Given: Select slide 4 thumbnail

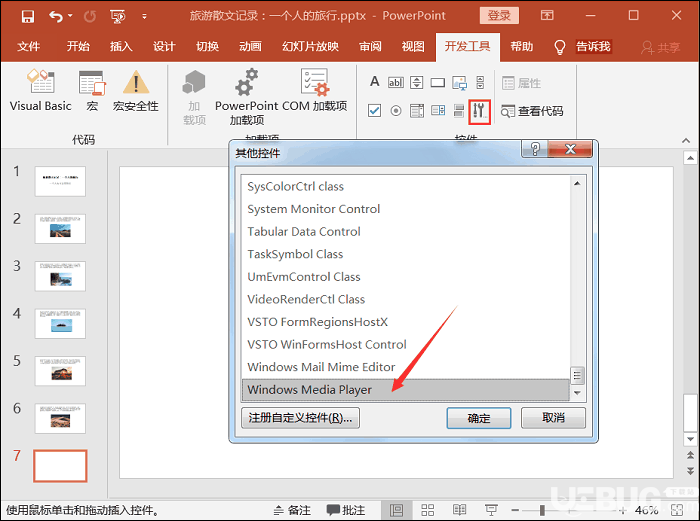Looking at the screenshot, I should (x=60, y=323).
